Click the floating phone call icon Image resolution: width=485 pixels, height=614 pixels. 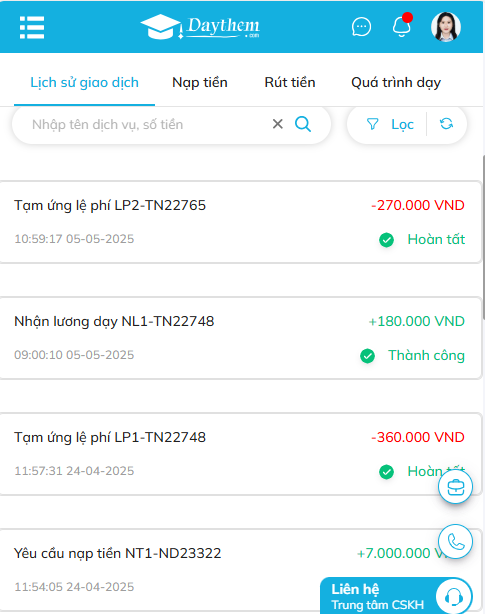coord(455,542)
